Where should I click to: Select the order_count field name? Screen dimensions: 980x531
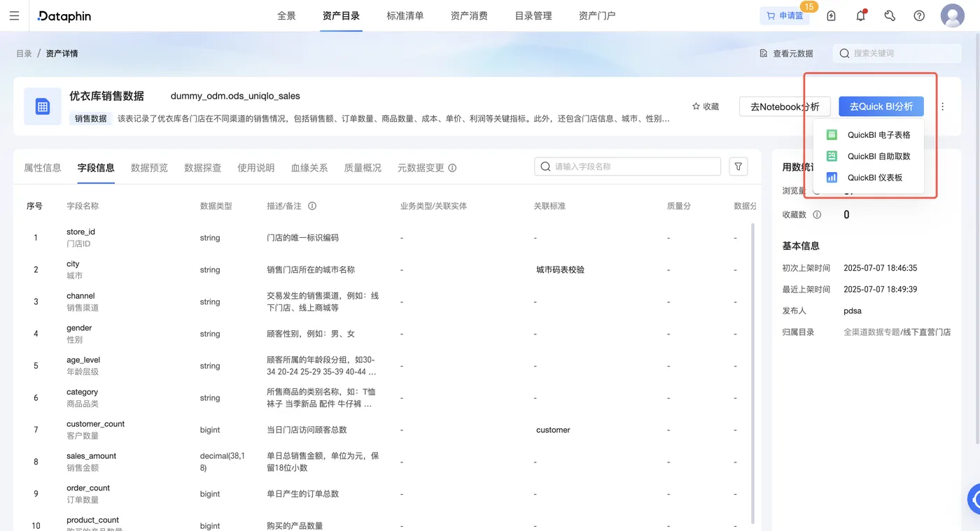pyautogui.click(x=88, y=488)
